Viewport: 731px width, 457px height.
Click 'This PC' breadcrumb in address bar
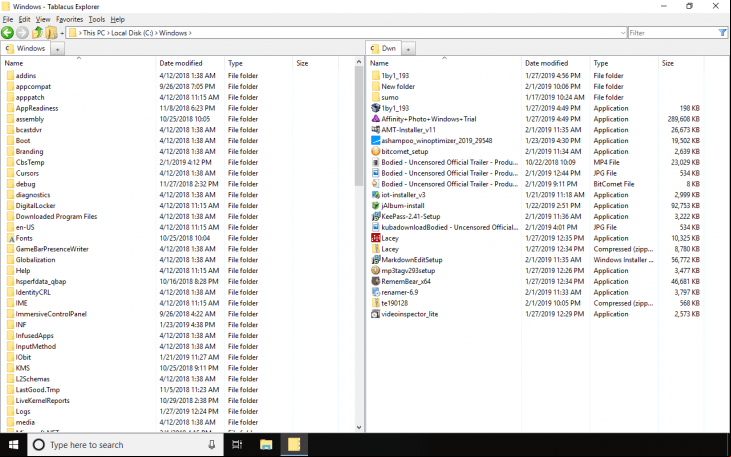click(x=94, y=33)
